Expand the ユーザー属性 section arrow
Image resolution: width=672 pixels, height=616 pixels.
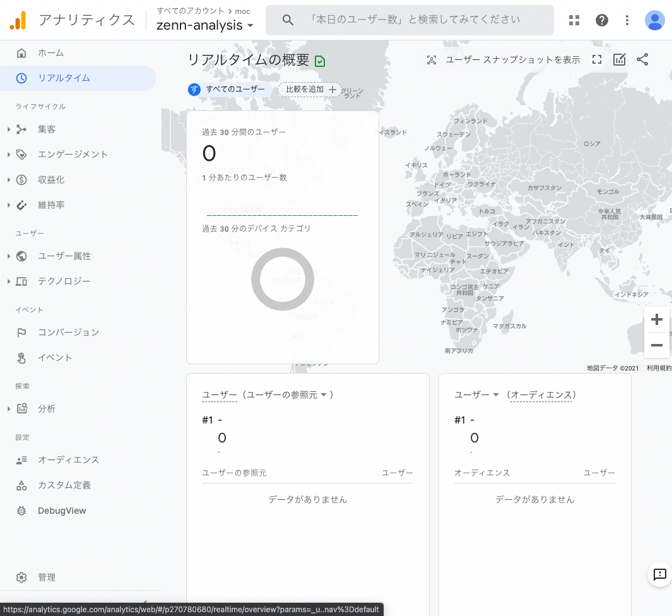[x=9, y=256]
